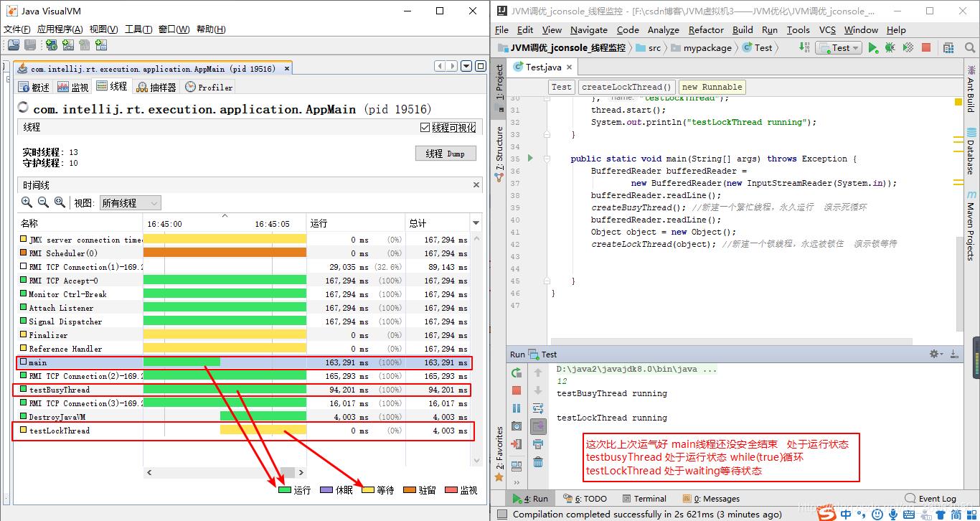Screen dimensions: 980x521
Task: Click mypackage in the breadcrumb path
Action: click(x=700, y=48)
